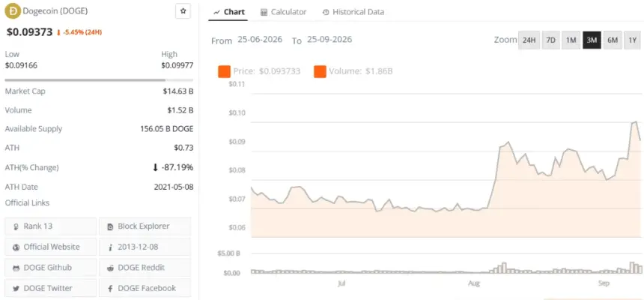Click the Market Cap value $14.63 B
644x300 pixels.
177,91
